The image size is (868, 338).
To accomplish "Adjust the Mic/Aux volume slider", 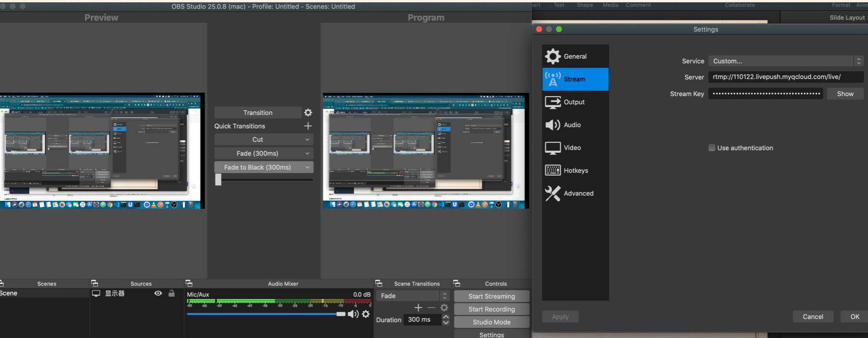I will click(x=266, y=314).
